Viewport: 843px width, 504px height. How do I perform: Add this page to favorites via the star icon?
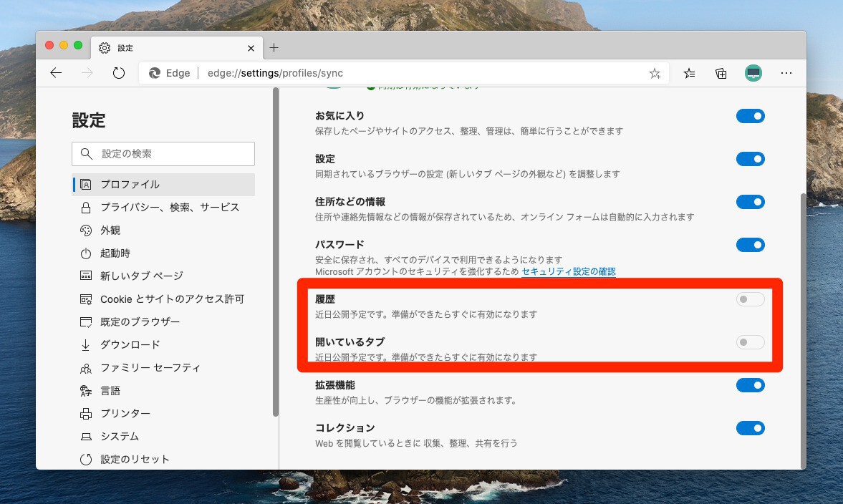(x=654, y=73)
